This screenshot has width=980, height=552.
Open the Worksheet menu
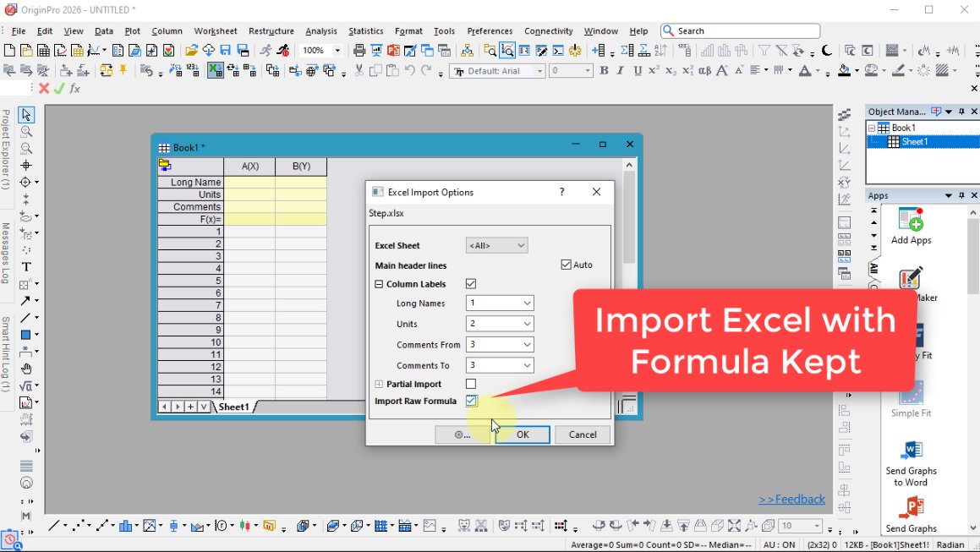click(215, 30)
